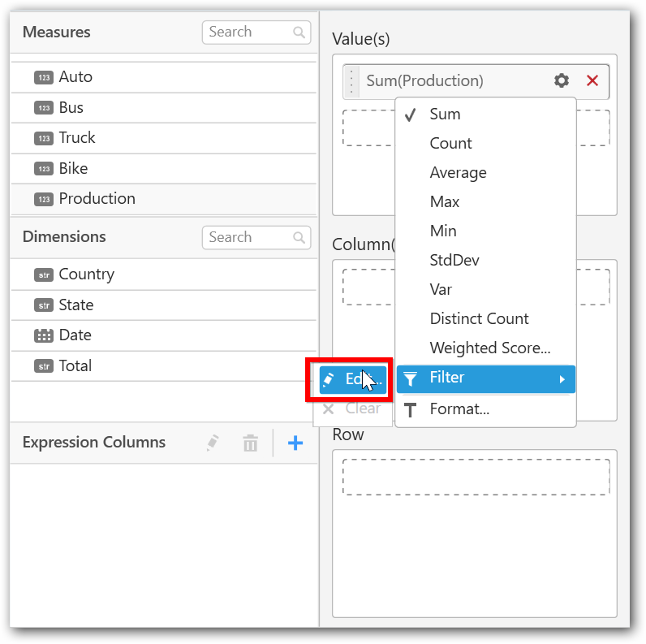Select the Country dimension
This screenshot has width=646, height=644.
click(x=86, y=274)
